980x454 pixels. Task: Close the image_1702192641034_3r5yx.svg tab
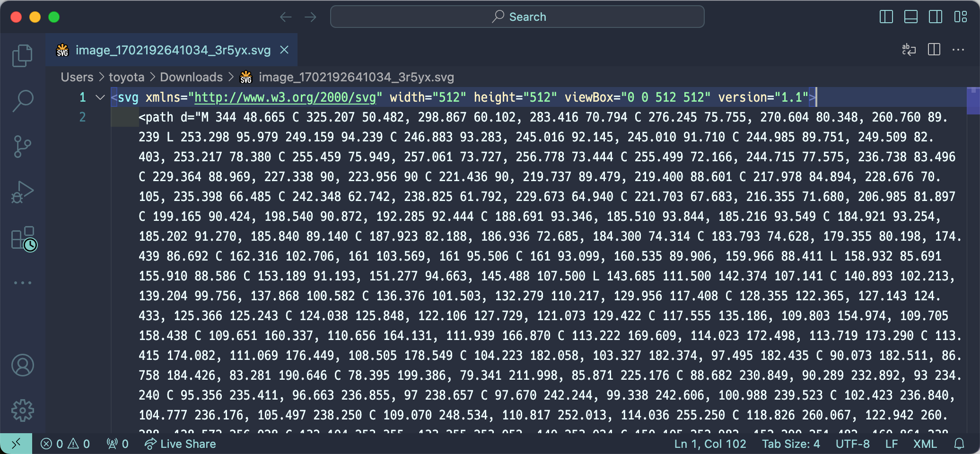pyautogui.click(x=284, y=50)
